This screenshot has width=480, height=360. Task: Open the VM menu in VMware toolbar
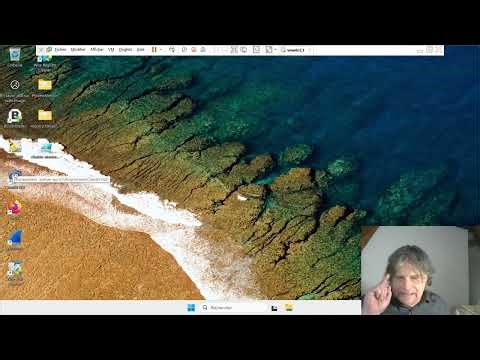[111, 50]
